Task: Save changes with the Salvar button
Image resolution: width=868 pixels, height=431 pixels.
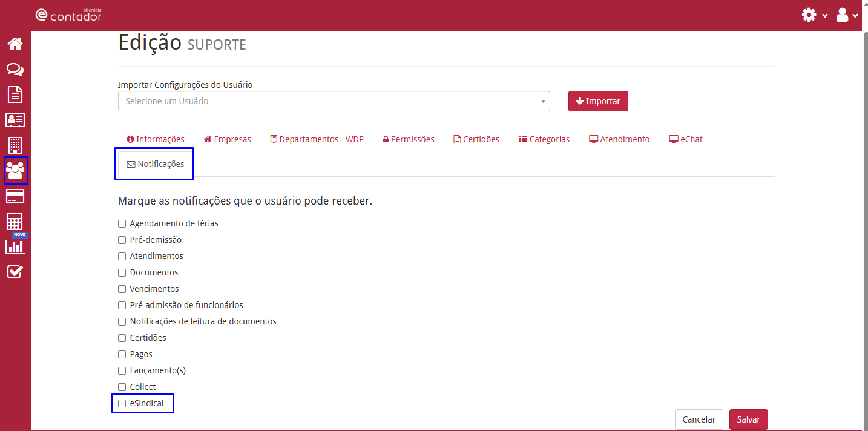Action: 749,419
